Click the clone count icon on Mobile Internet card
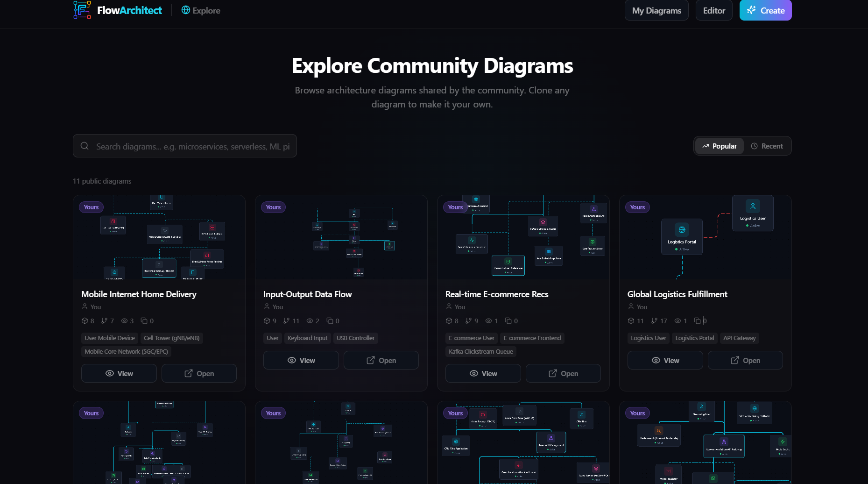Viewport: 868px width, 484px height. coord(144,320)
